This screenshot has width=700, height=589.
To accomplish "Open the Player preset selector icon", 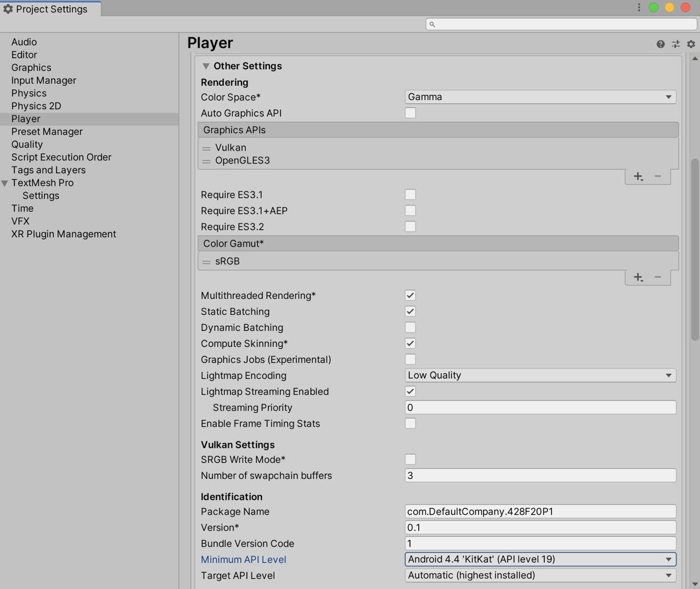I will (x=675, y=44).
